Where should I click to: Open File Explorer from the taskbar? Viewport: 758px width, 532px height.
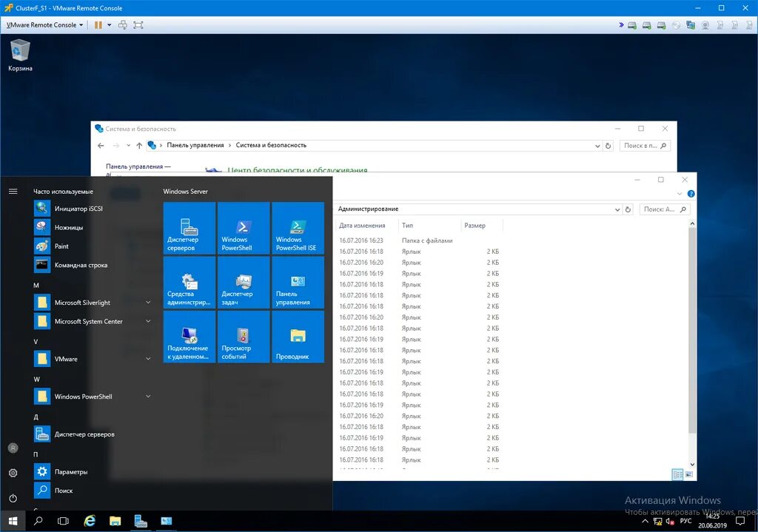[115, 521]
